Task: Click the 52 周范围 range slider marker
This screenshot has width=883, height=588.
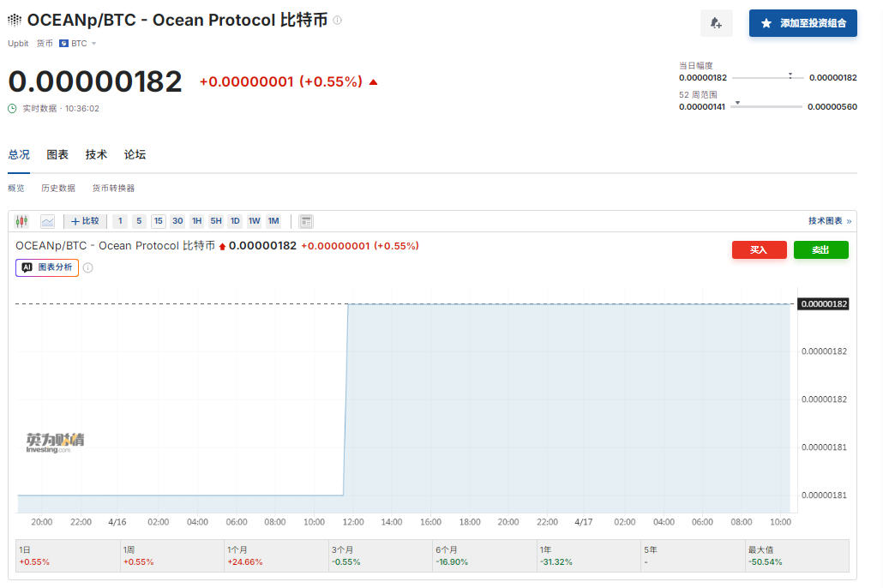Action: (x=738, y=103)
